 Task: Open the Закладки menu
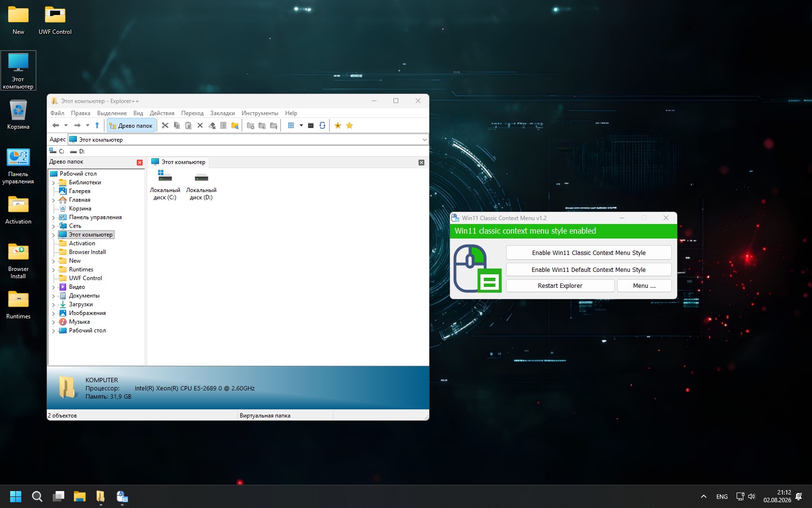pyautogui.click(x=222, y=113)
